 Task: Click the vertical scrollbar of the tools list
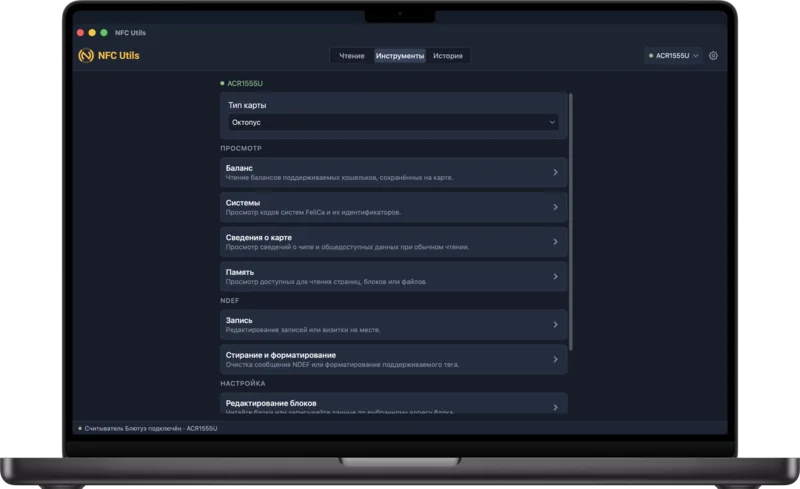[x=571, y=222]
